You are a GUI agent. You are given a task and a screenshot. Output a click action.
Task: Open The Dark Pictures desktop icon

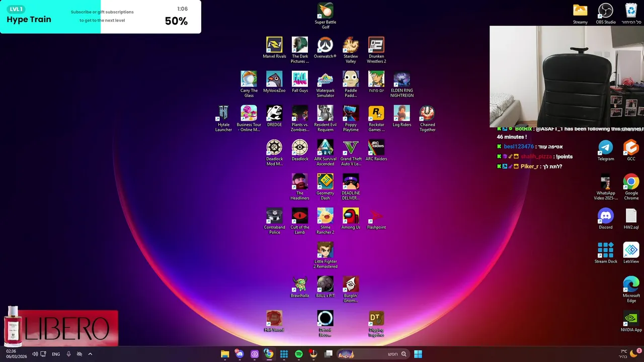(x=300, y=50)
